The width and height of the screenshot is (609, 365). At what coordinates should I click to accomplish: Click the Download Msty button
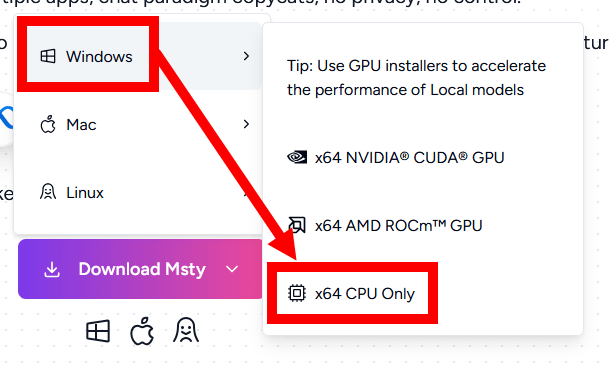point(140,269)
